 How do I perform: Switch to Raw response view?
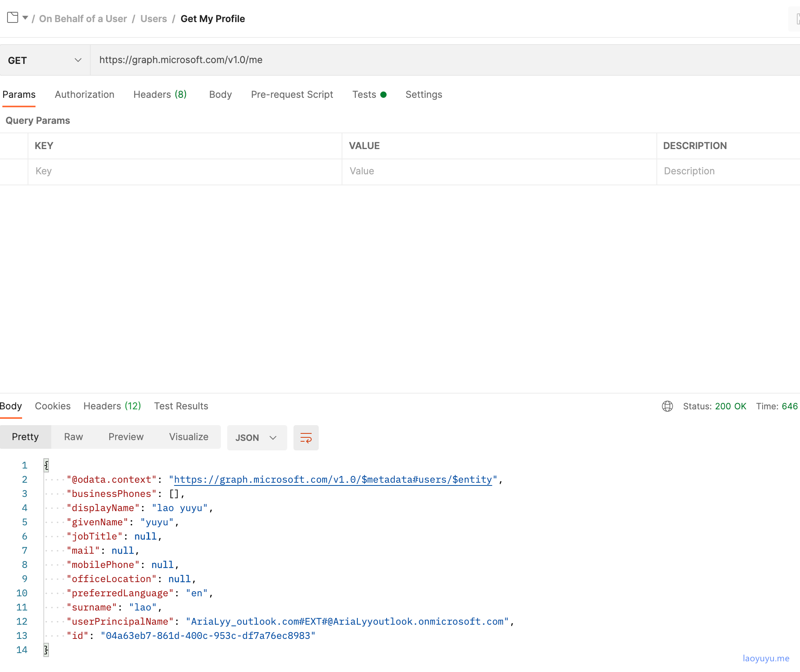(x=73, y=437)
